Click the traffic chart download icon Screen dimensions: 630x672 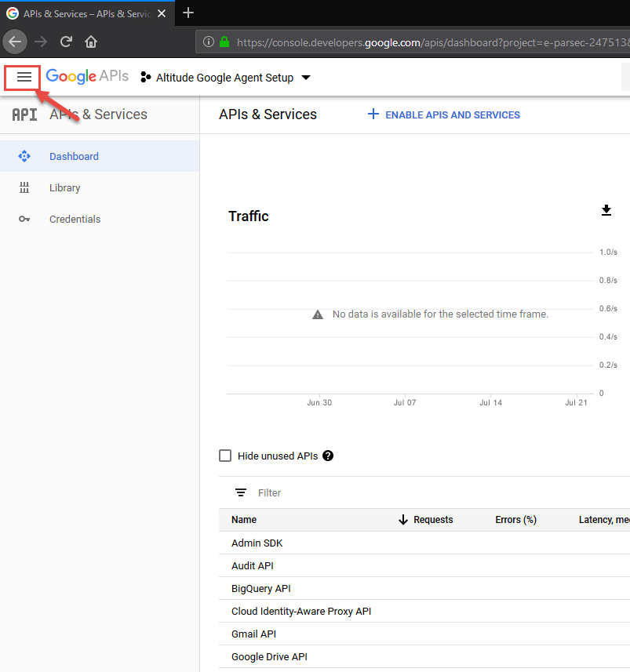pos(606,210)
